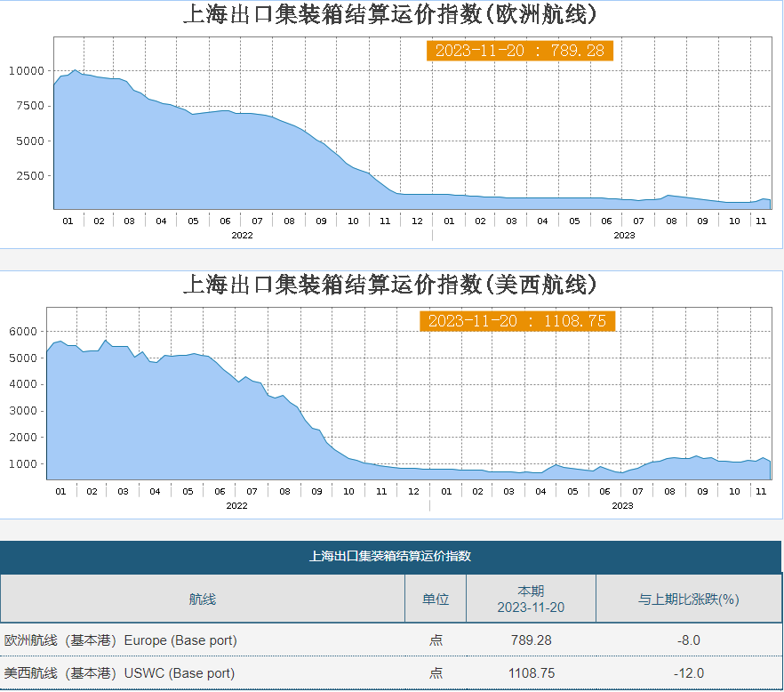Click the 10000 axis label on Europe chart

tap(27, 71)
